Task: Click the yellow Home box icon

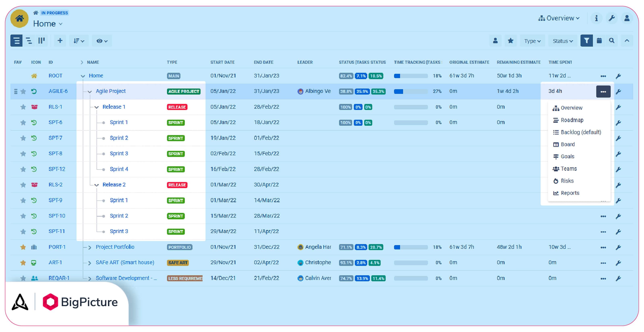Action: coord(20,19)
